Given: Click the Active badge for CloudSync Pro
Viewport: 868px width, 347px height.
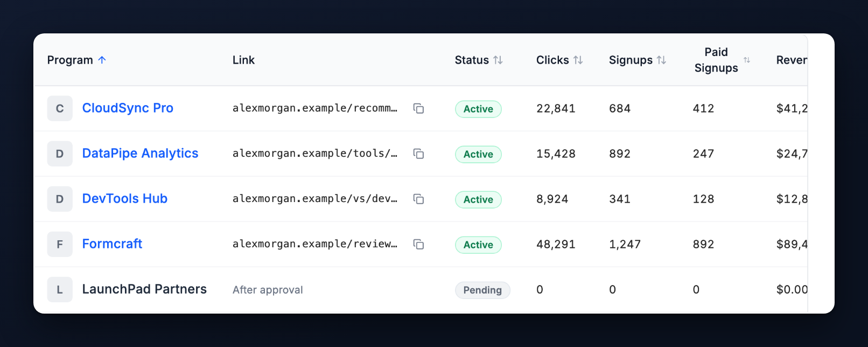Looking at the screenshot, I should (x=478, y=109).
